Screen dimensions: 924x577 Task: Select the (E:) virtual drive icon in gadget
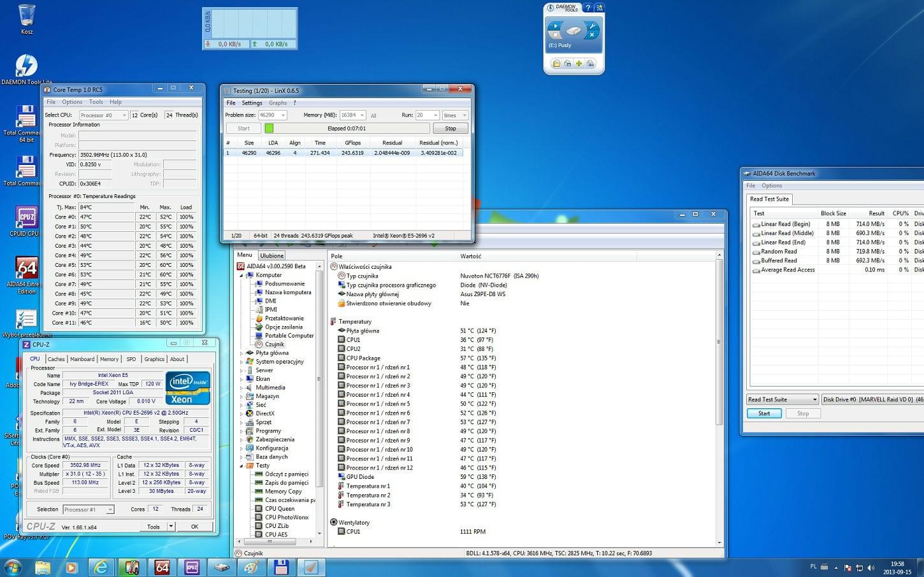click(x=574, y=31)
